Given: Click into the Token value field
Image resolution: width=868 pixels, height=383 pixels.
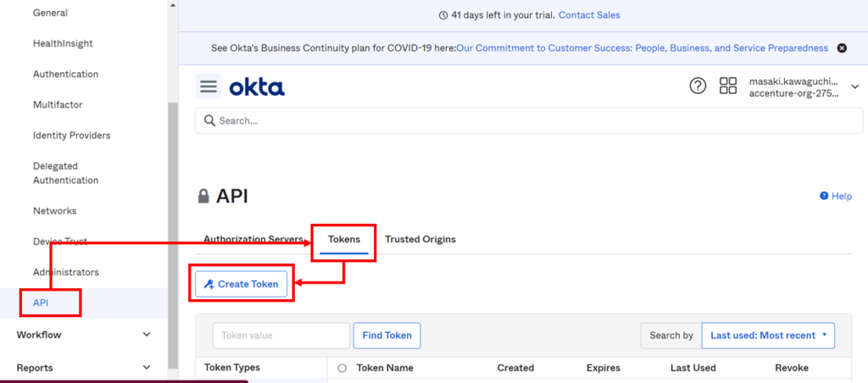Looking at the screenshot, I should pos(281,336).
